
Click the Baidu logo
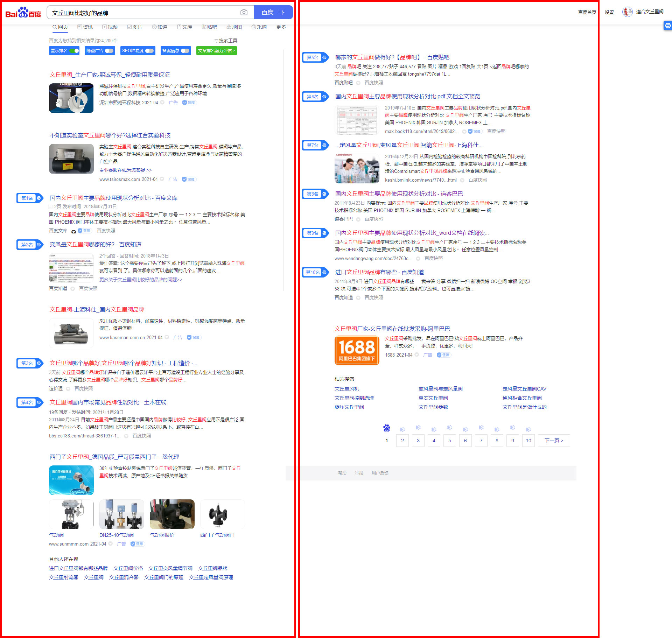[23, 13]
